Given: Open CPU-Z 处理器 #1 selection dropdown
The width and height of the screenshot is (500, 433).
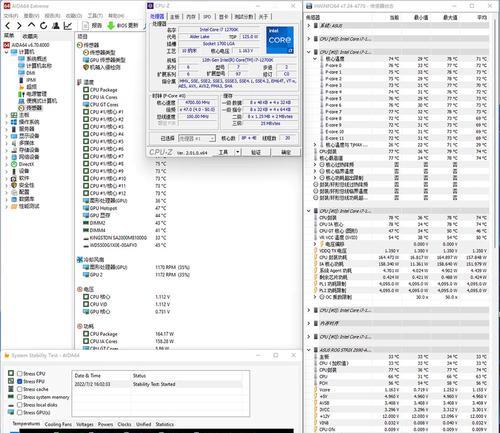Looking at the screenshot, I should 197,138.
